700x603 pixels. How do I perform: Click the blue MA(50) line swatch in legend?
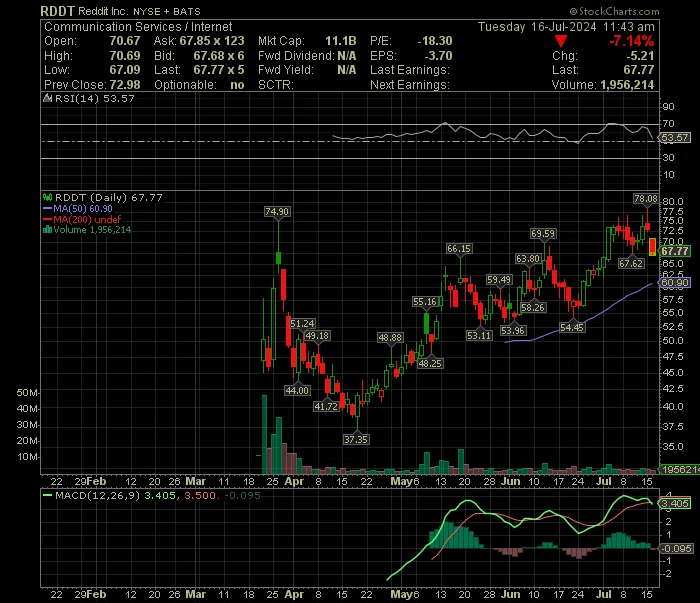[47, 208]
